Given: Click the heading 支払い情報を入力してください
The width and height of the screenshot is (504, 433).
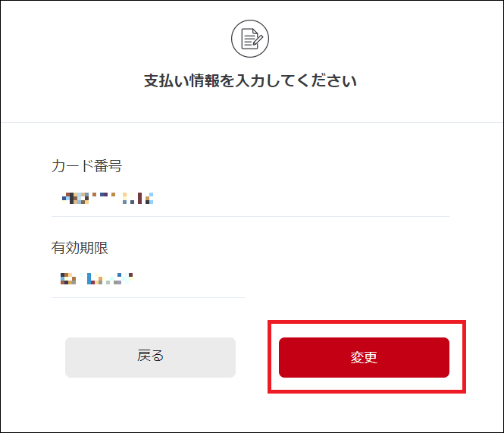Looking at the screenshot, I should pos(250,81).
